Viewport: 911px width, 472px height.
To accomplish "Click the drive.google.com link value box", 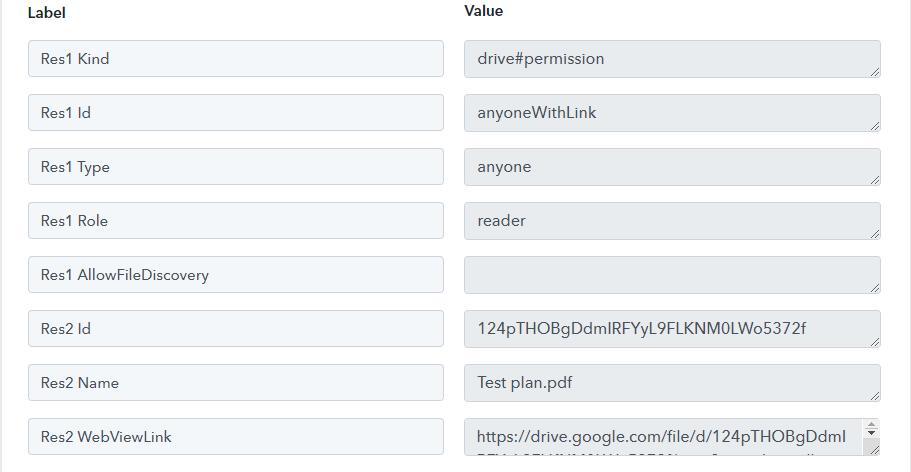I will click(663, 437).
